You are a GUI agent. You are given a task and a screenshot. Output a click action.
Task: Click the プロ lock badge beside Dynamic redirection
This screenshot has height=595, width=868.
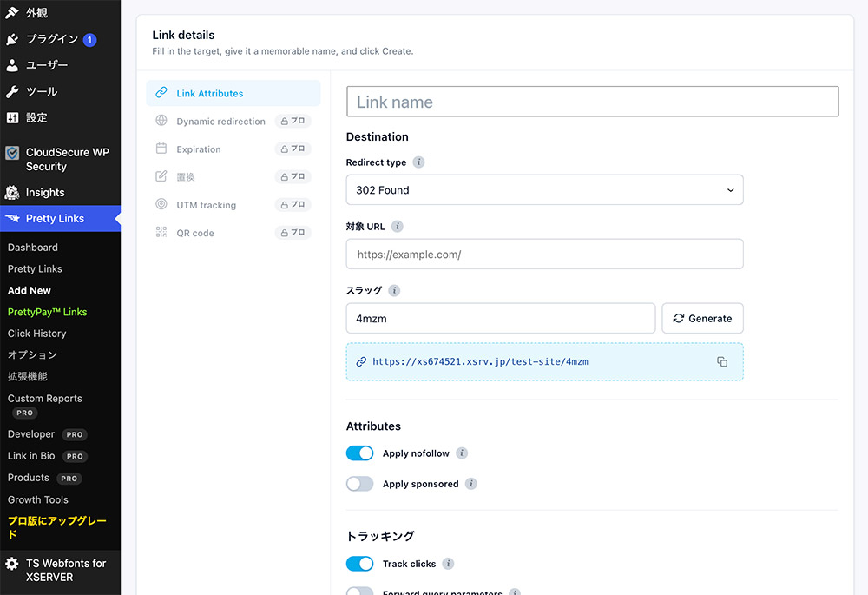[x=293, y=121]
